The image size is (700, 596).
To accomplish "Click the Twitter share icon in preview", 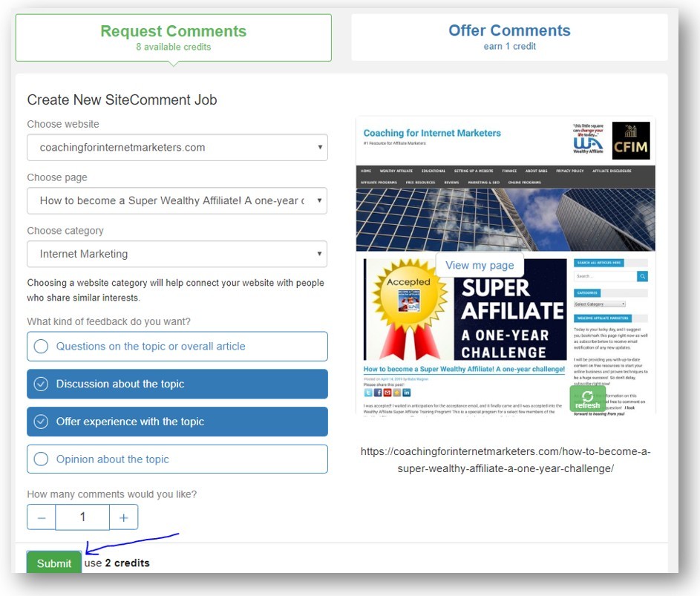I will coord(368,393).
